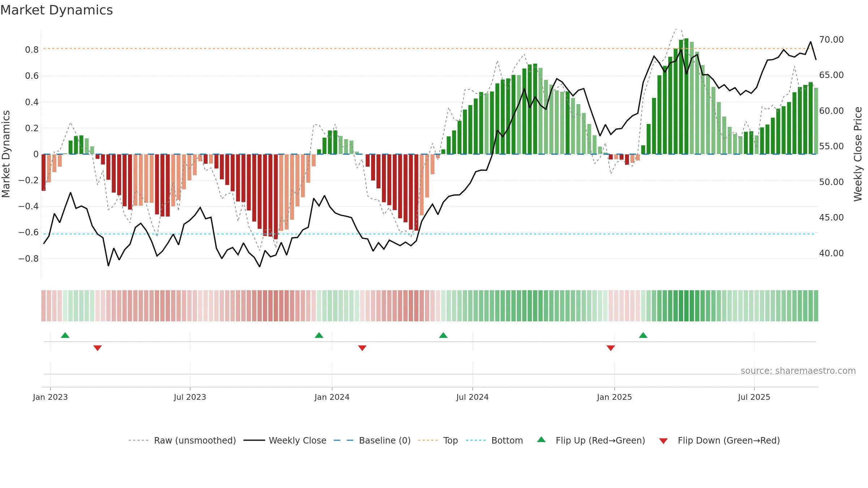Screen dimensions: 868x488
Task: Click the 40.00 price axis label
Action: [831, 253]
